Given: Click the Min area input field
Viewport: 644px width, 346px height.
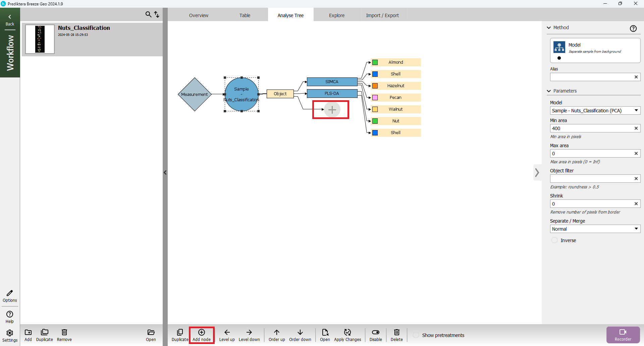Looking at the screenshot, I should click(591, 128).
